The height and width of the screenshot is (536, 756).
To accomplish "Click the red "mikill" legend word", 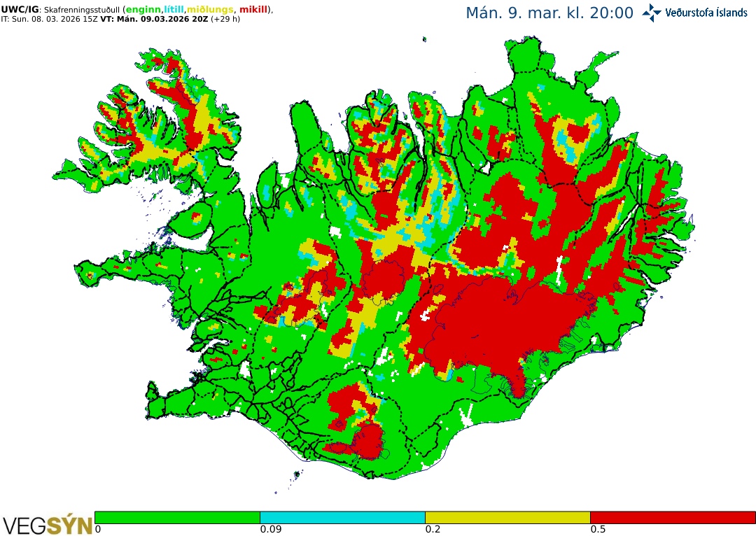I will [x=253, y=10].
